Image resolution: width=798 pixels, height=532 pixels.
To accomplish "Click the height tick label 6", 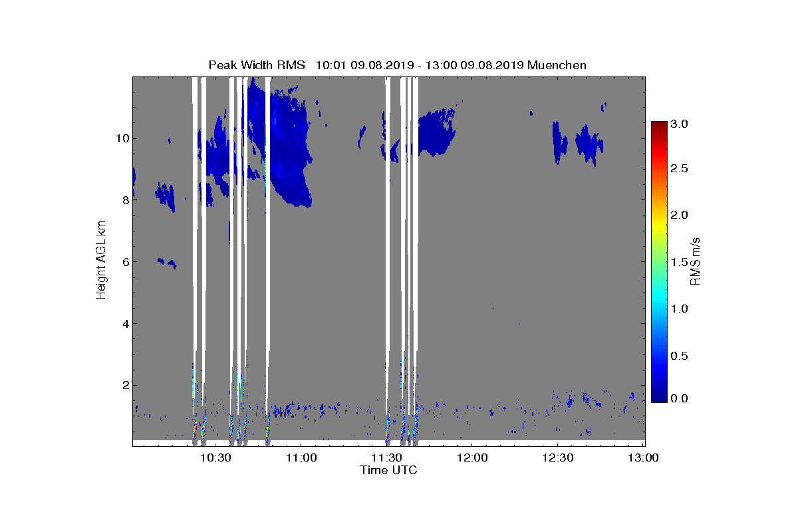I will point(124,262).
